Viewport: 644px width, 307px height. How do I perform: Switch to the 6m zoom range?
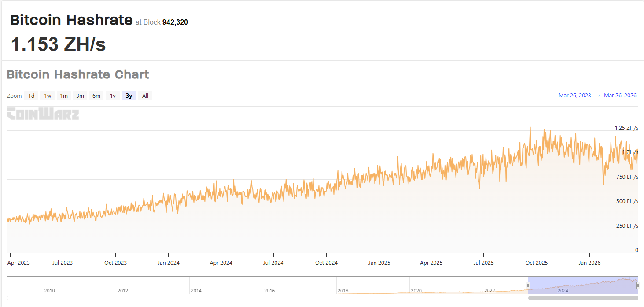coord(96,96)
